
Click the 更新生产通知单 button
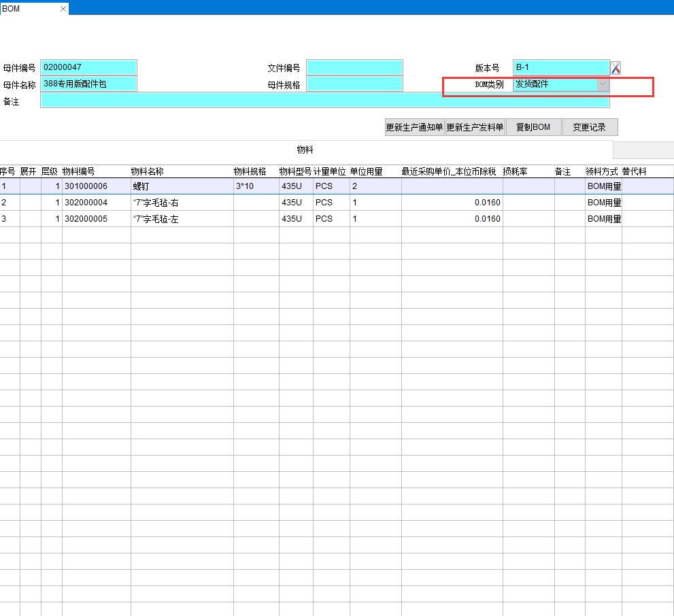click(414, 127)
